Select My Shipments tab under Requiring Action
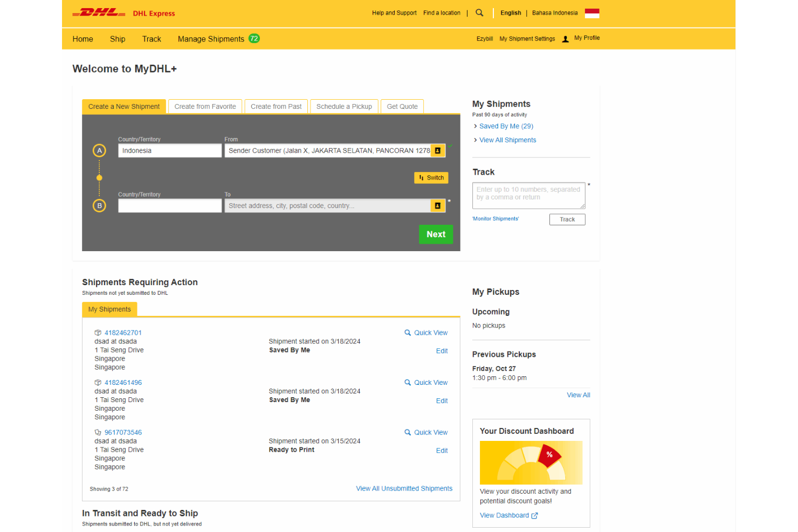 click(x=109, y=309)
